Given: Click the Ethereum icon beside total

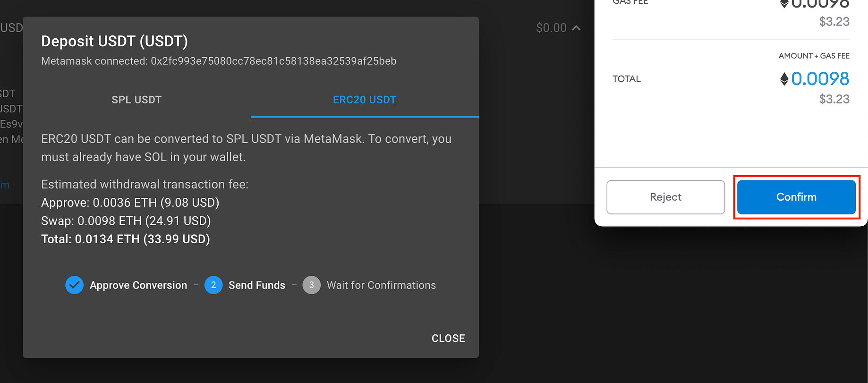Looking at the screenshot, I should coord(784,79).
